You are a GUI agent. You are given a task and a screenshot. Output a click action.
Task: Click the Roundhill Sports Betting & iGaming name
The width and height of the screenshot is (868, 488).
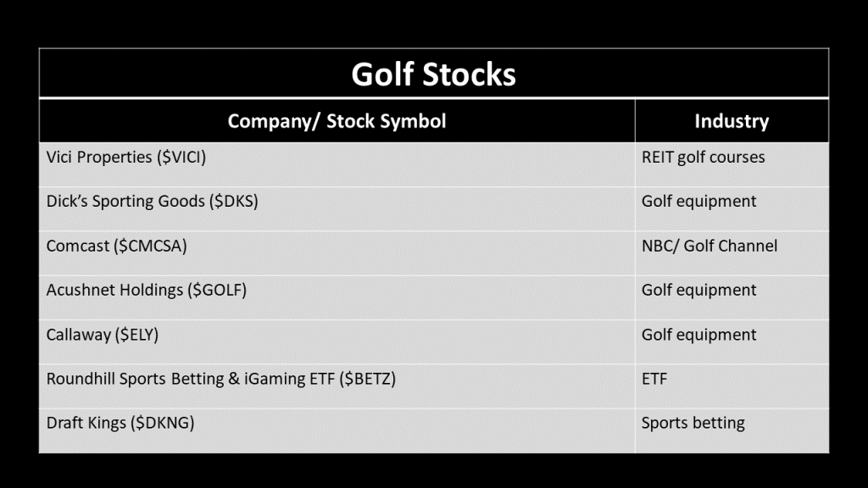[x=190, y=380]
